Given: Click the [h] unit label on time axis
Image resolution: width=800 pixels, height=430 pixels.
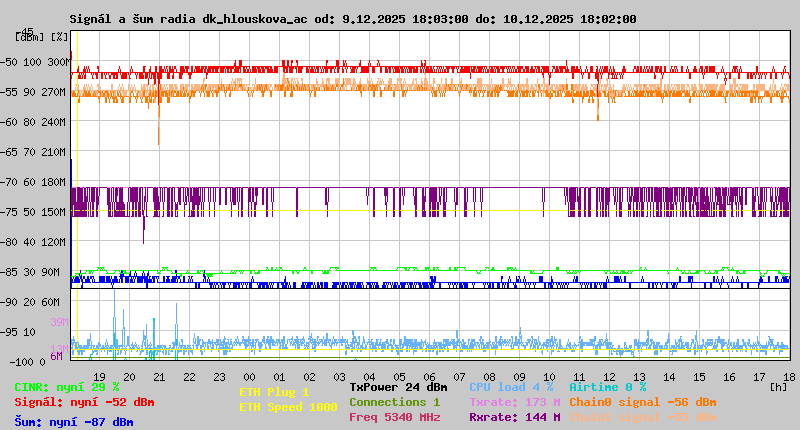Looking at the screenshot, I should click(779, 385).
